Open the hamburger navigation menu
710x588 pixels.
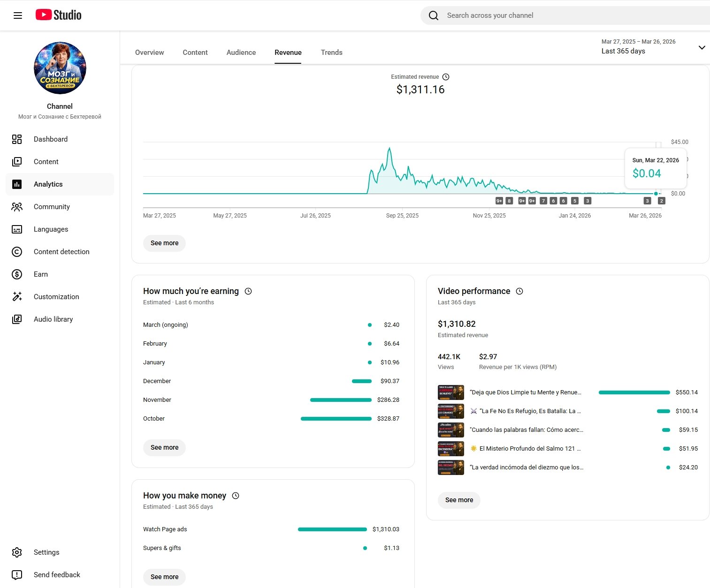(x=18, y=15)
